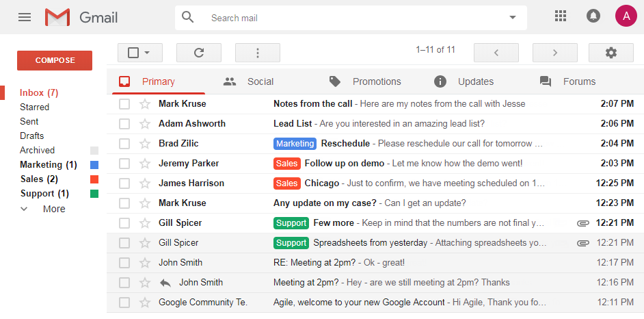
Task: Click the Gmail envelope logo
Action: [57, 17]
